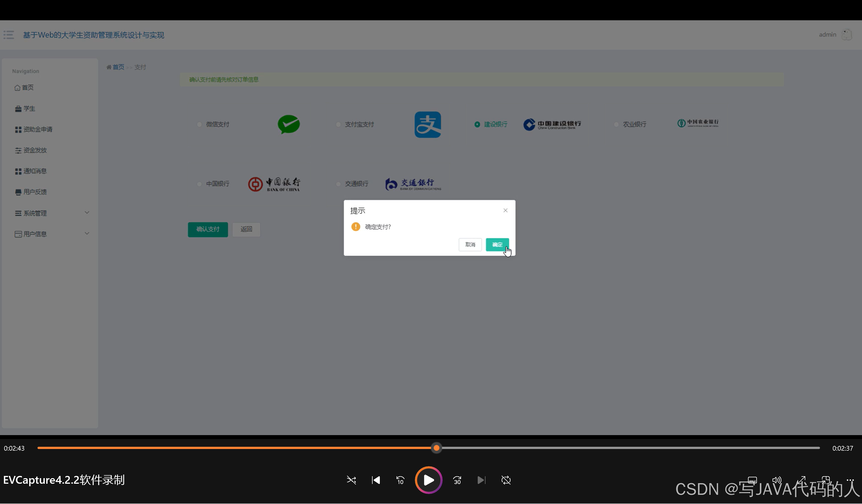The width and height of the screenshot is (862, 504).
Task: Enter fullscreen with the diagonal arrow icon
Action: (x=801, y=480)
